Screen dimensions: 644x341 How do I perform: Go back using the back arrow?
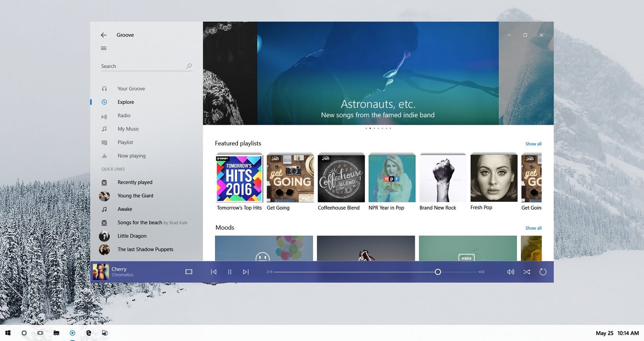103,35
